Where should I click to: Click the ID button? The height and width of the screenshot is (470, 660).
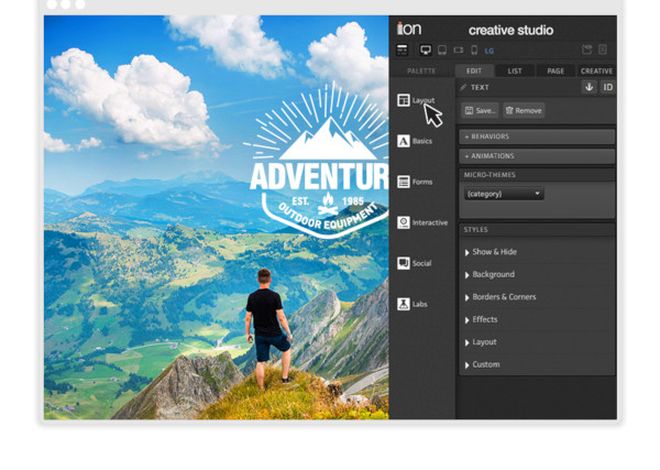click(x=608, y=87)
